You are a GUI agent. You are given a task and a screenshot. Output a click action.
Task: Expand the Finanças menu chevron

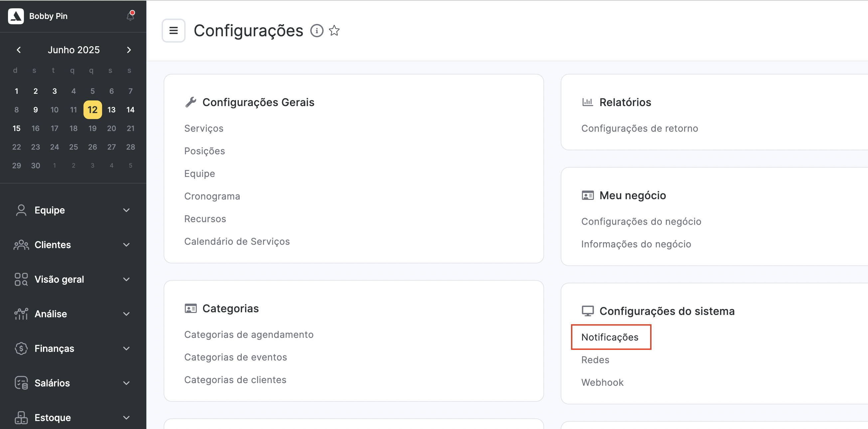point(126,349)
